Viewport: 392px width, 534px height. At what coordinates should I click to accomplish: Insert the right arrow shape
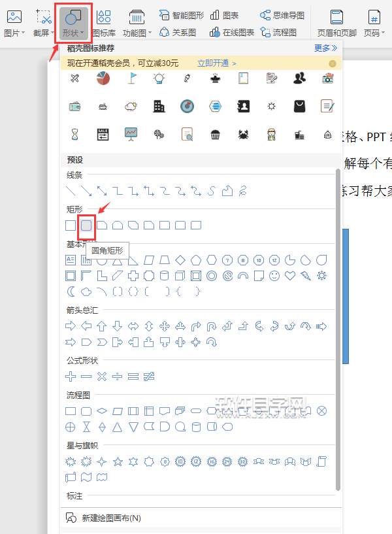tap(71, 326)
